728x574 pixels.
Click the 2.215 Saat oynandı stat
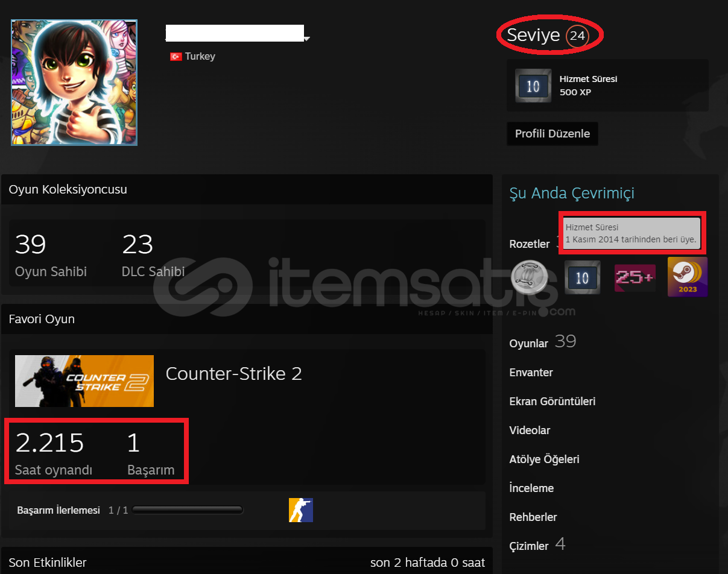point(54,453)
